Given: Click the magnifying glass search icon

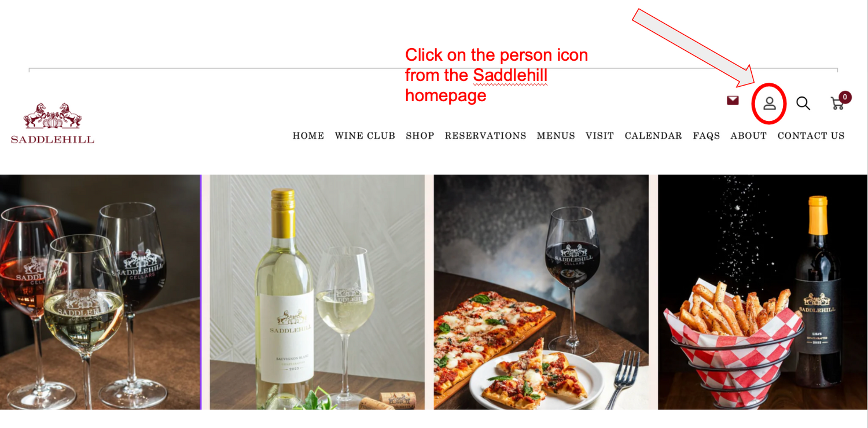Looking at the screenshot, I should coord(803,103).
